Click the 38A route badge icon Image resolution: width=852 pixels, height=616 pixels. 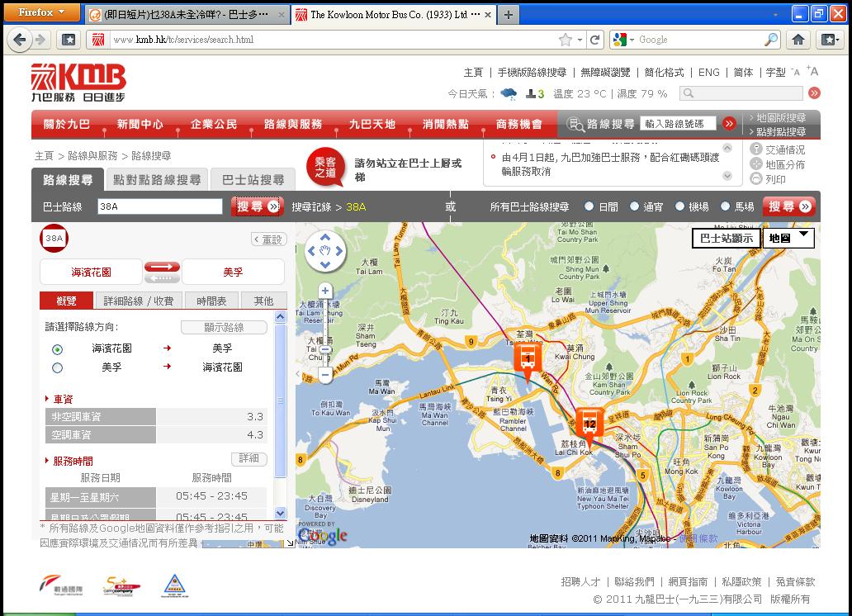(x=54, y=238)
